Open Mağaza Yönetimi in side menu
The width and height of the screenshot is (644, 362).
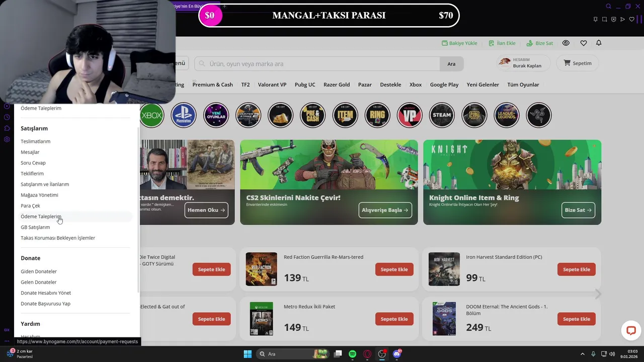(x=39, y=195)
